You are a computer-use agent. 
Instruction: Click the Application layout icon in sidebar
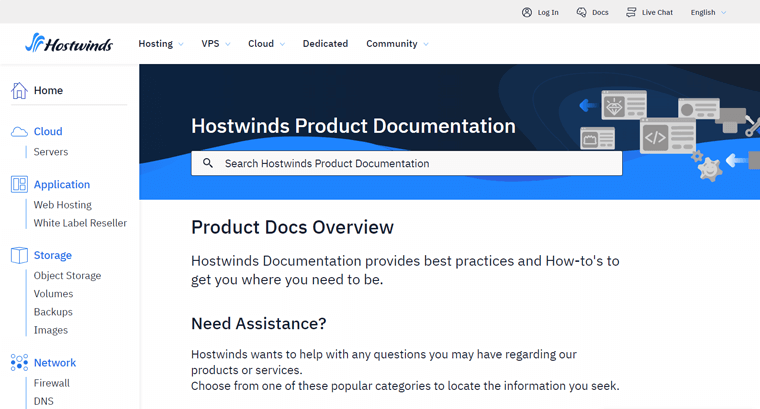tap(19, 184)
